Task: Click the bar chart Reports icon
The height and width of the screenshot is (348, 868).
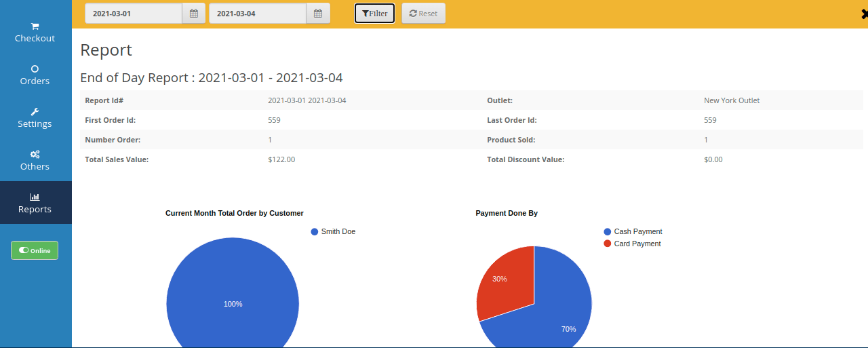Action: pyautogui.click(x=35, y=197)
